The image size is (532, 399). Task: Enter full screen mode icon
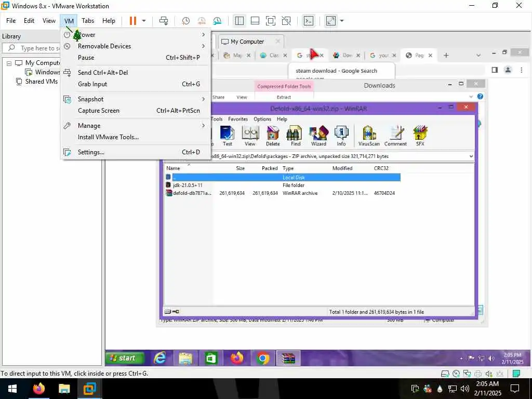pos(270,21)
